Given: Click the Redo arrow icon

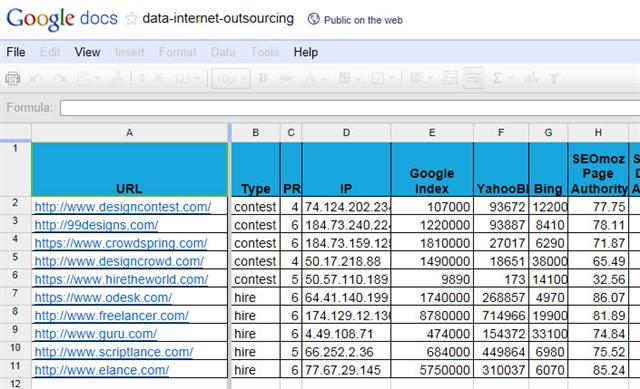Looking at the screenshot, I should tap(60, 78).
